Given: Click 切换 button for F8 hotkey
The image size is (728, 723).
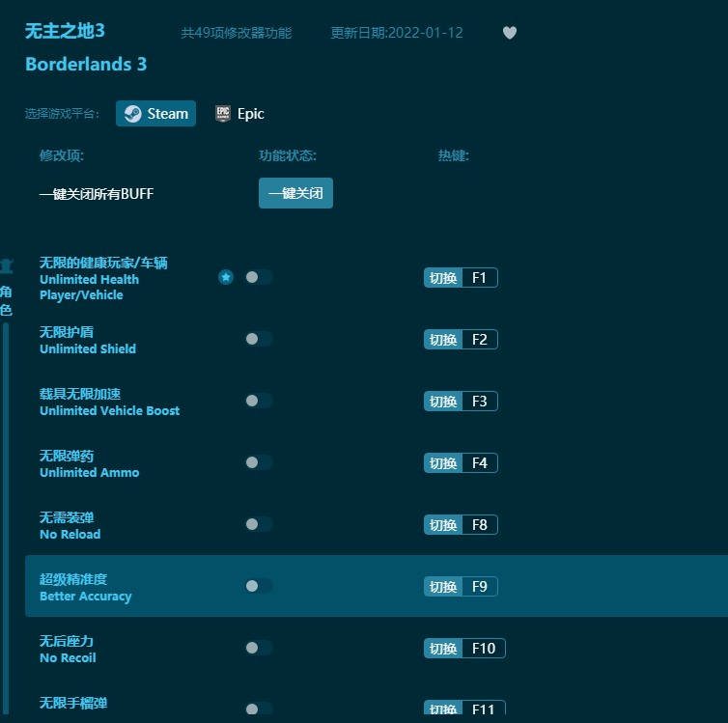Looking at the screenshot, I should [443, 524].
